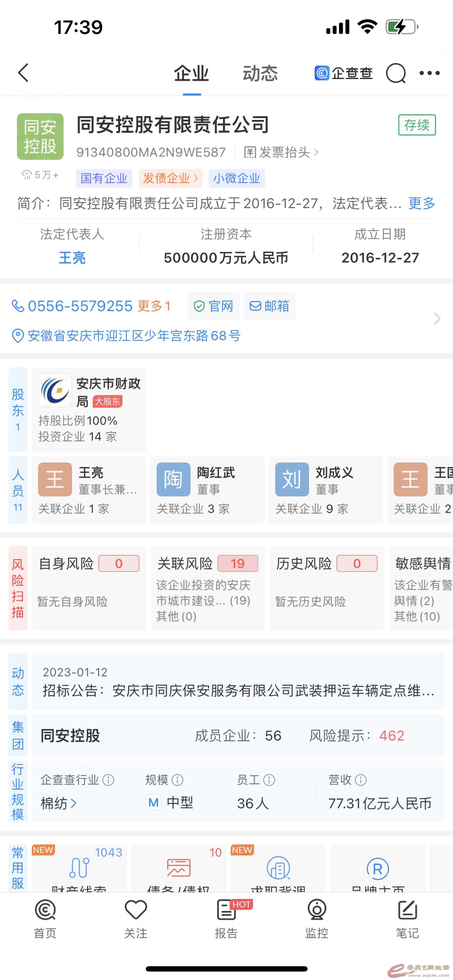Call phone number 0556-5579255
The width and height of the screenshot is (453, 980).
pyautogui.click(x=80, y=306)
